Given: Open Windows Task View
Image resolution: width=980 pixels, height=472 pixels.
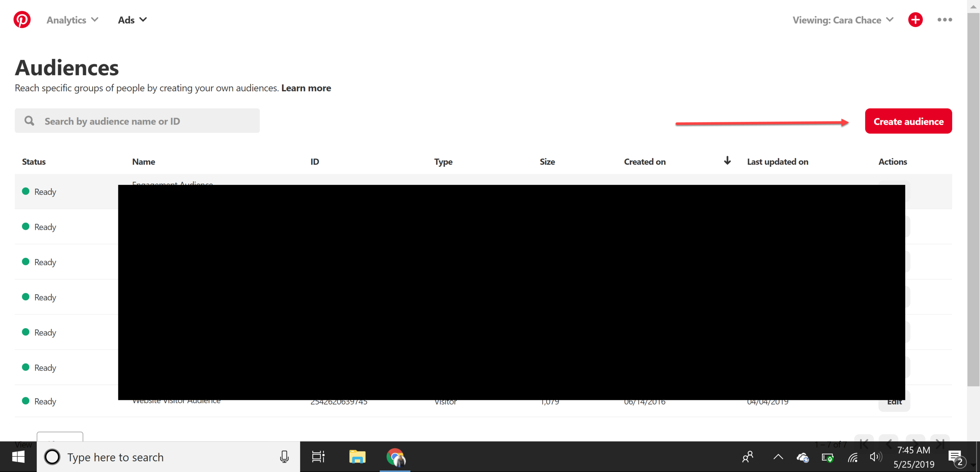Looking at the screenshot, I should click(x=318, y=457).
